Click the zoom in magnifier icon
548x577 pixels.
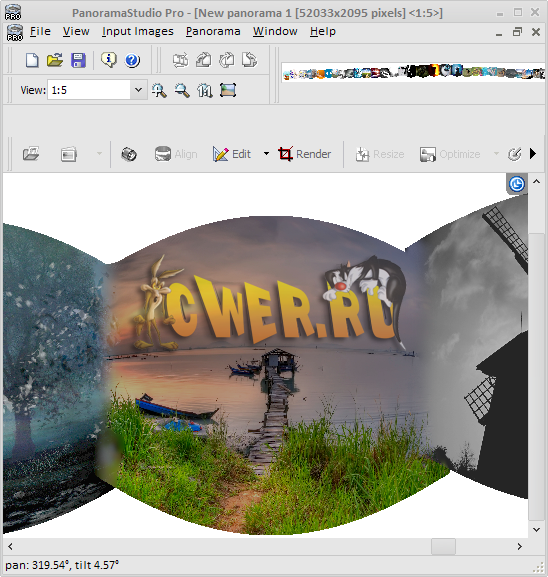159,90
